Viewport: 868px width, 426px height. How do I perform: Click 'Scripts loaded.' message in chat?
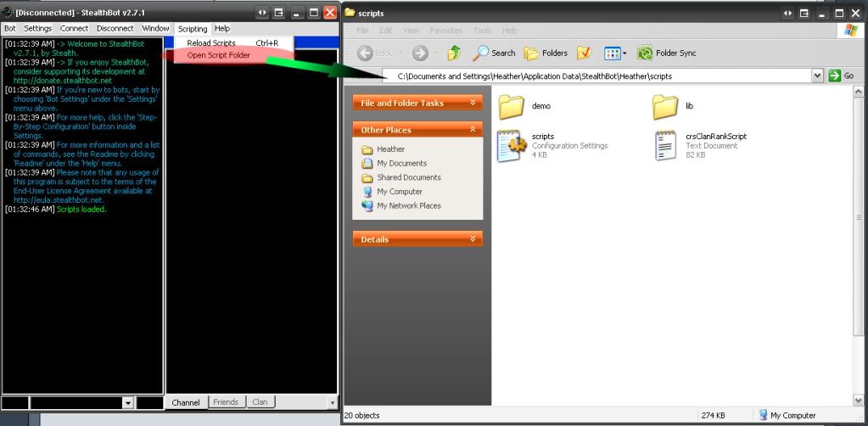click(x=81, y=210)
